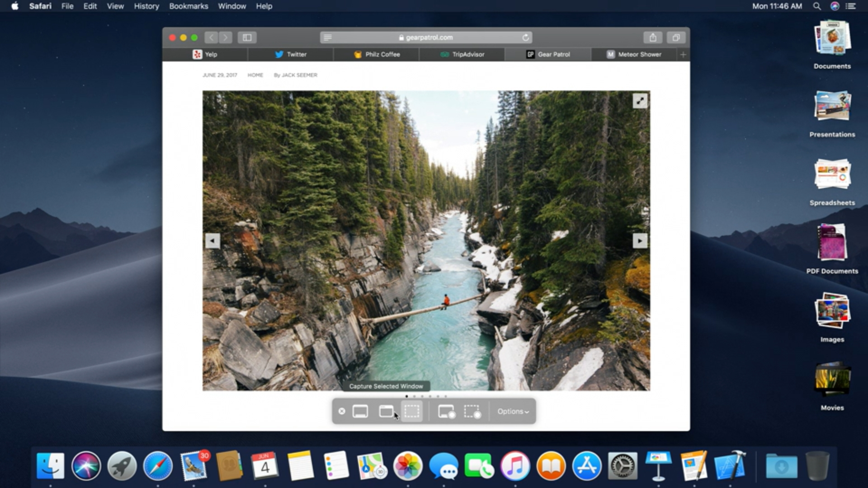
Task: Open Launchpad rocket in the Dock
Action: pyautogui.click(x=122, y=466)
